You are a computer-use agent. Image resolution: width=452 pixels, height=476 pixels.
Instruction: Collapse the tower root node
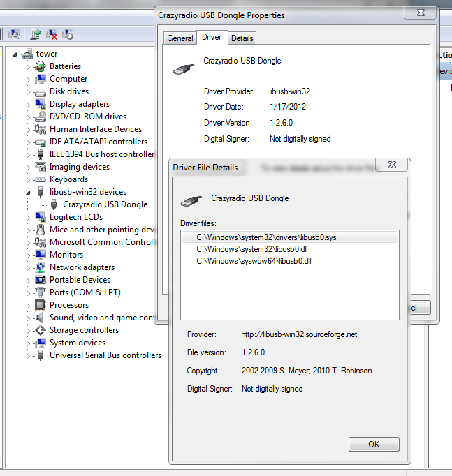tap(16, 54)
